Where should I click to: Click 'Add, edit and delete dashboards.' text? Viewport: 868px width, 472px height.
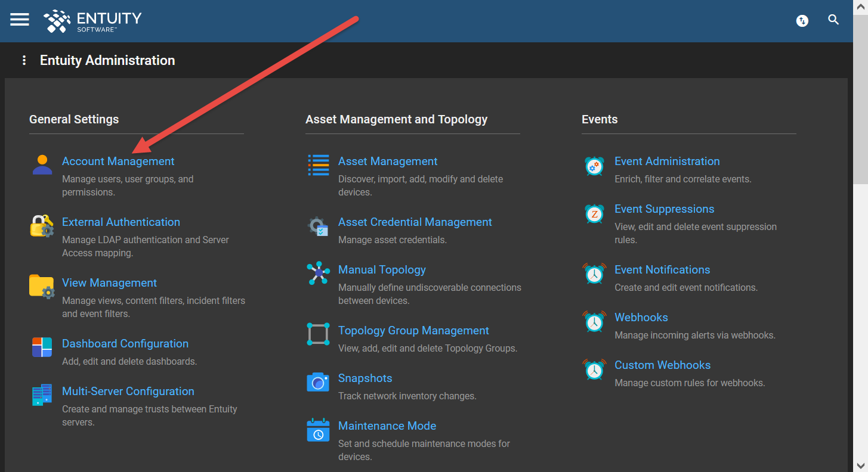[129, 361]
